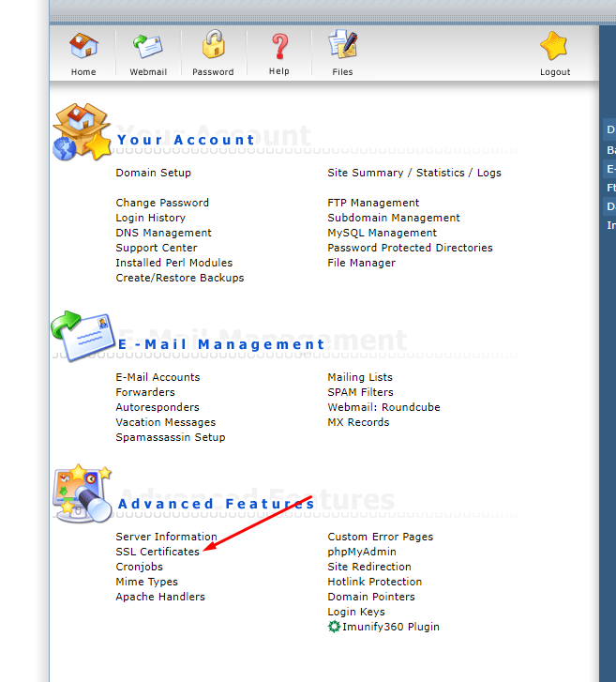Open the File Manager link
616x682 pixels.
[x=361, y=263]
